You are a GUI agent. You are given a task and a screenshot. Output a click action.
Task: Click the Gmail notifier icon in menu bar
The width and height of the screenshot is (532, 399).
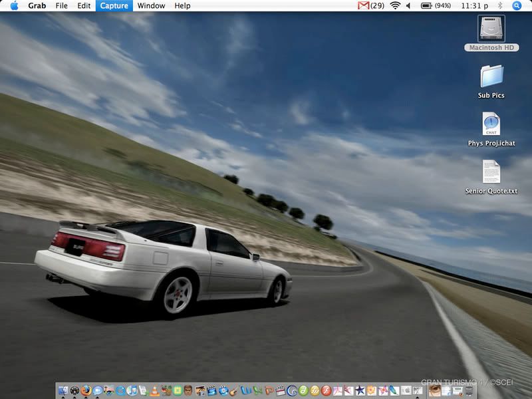pyautogui.click(x=363, y=6)
